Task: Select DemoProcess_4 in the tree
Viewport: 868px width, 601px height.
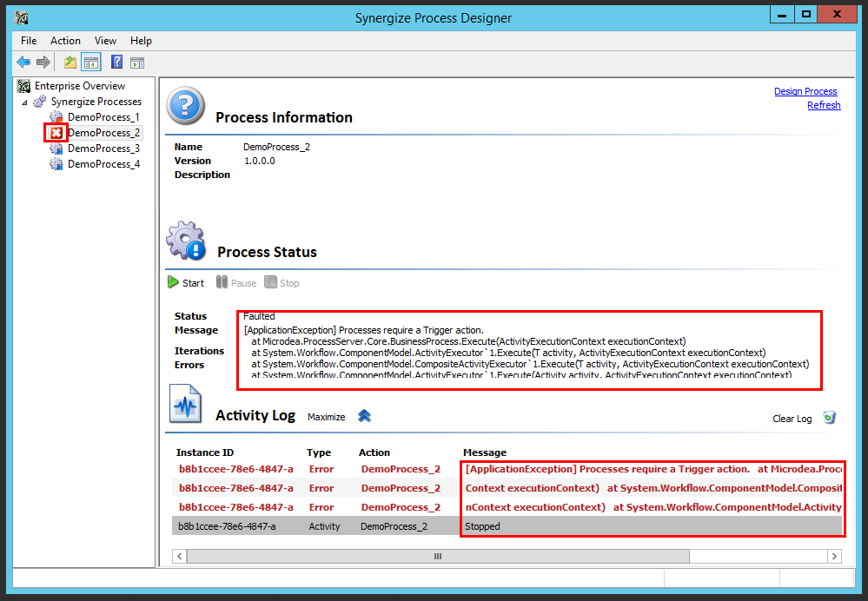Action: coord(103,164)
